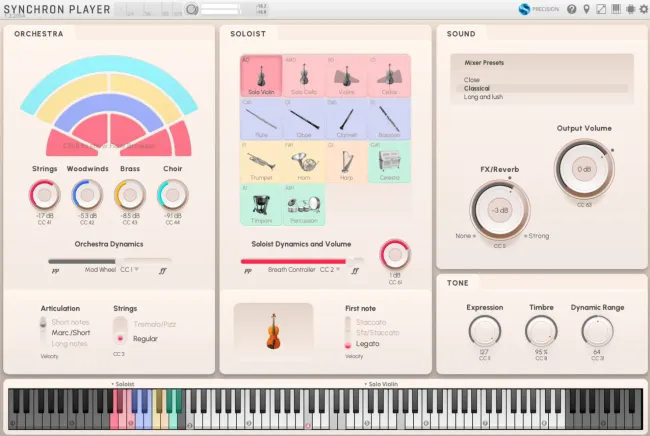Click the Soloist panel heading
This screenshot has height=436, width=650.
point(248,34)
